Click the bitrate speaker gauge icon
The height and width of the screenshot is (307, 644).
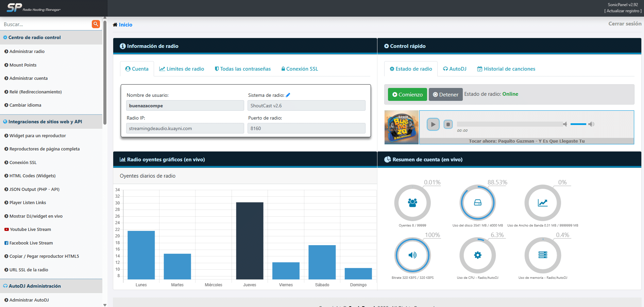coord(412,255)
